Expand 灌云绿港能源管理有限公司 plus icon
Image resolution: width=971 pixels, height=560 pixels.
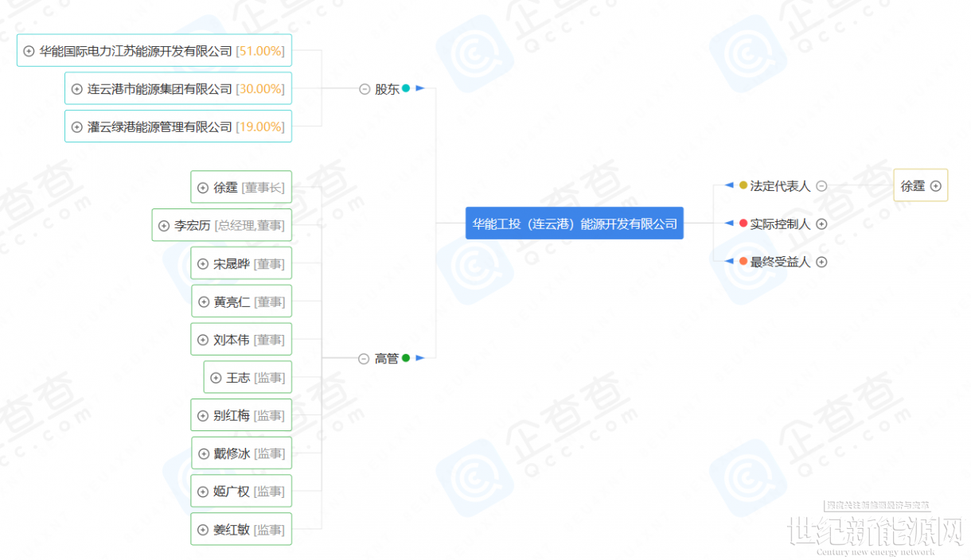tap(77, 127)
